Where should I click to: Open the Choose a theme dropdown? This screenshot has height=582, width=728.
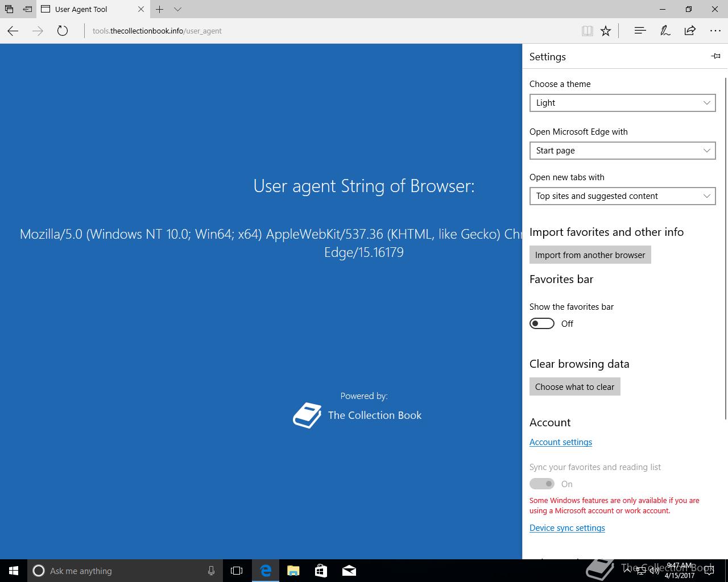[622, 103]
